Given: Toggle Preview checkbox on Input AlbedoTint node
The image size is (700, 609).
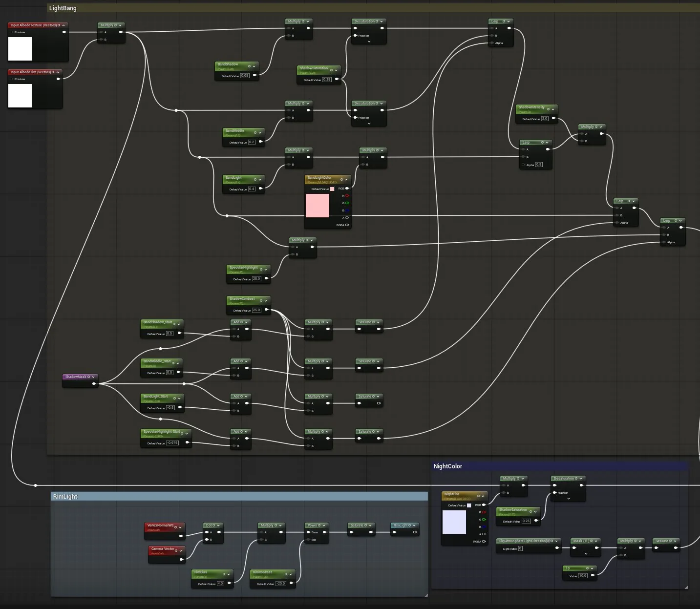Looking at the screenshot, I should [x=12, y=79].
